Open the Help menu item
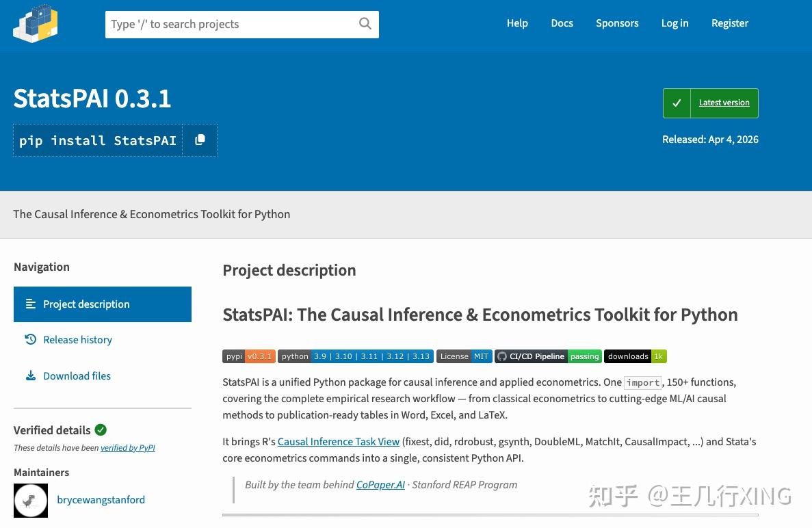 tap(517, 23)
